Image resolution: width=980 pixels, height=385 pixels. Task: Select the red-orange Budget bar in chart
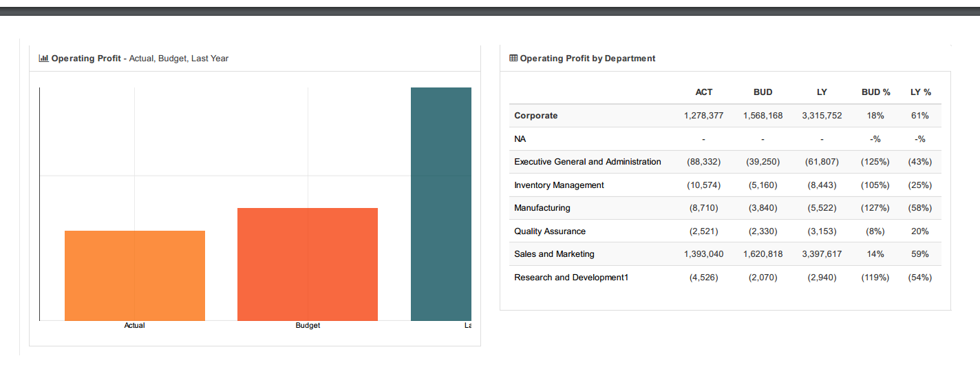[x=308, y=264]
